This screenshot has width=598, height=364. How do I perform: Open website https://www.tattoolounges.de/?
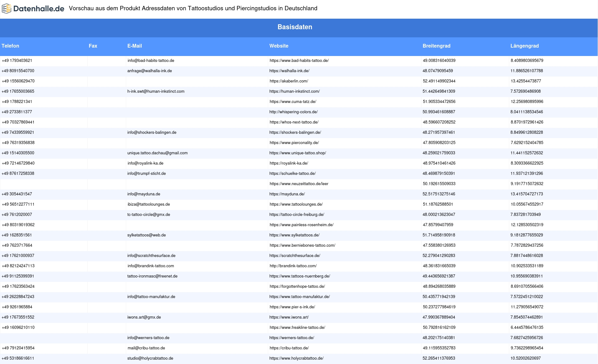pos(296,204)
